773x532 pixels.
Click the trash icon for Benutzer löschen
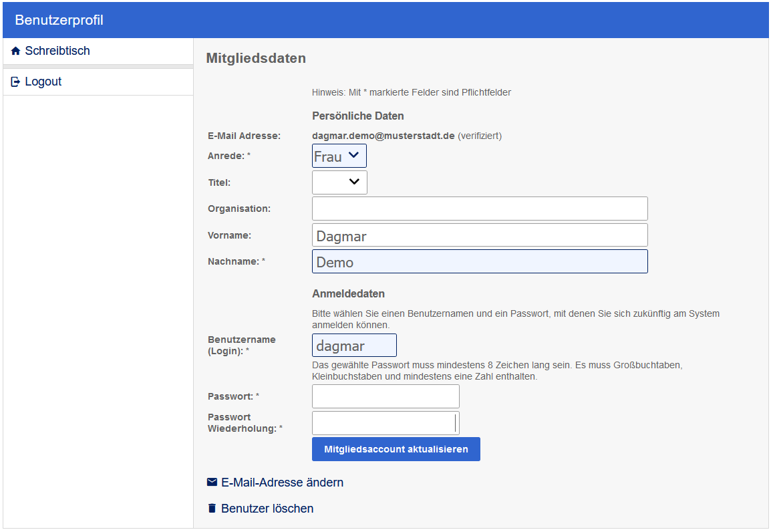pos(212,509)
